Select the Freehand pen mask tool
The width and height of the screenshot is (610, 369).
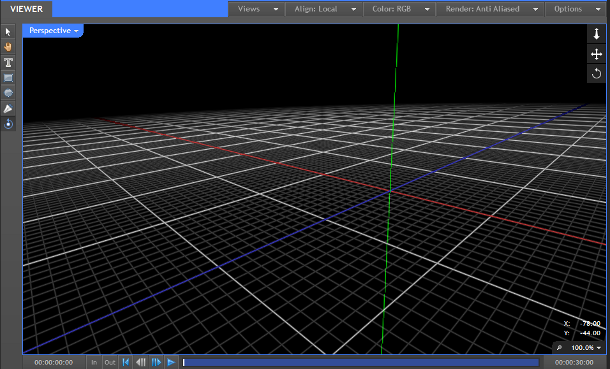pos(8,108)
